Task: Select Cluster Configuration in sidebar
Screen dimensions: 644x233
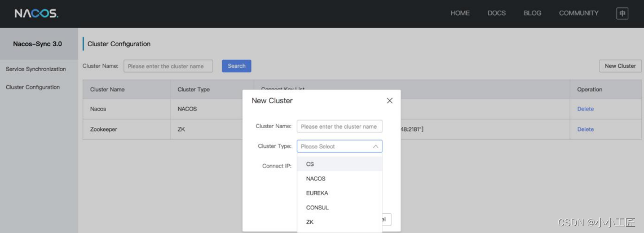Action: point(33,87)
